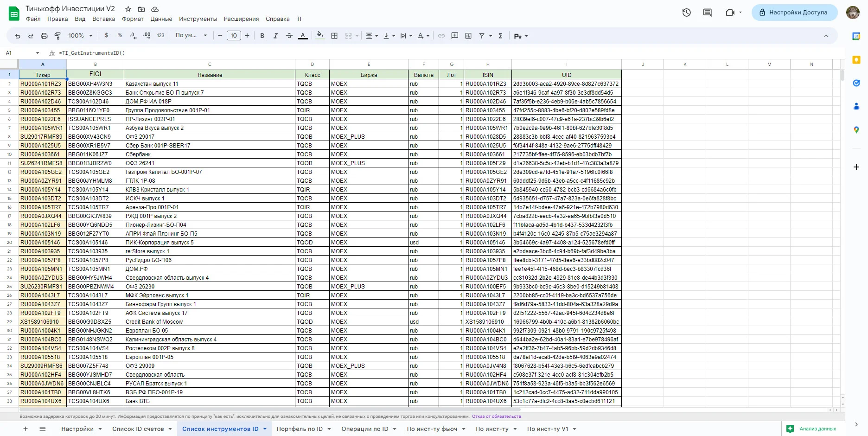Image resolution: width=868 pixels, height=436 pixels.
Task: Open Google Contacts side panel
Action: (x=856, y=106)
